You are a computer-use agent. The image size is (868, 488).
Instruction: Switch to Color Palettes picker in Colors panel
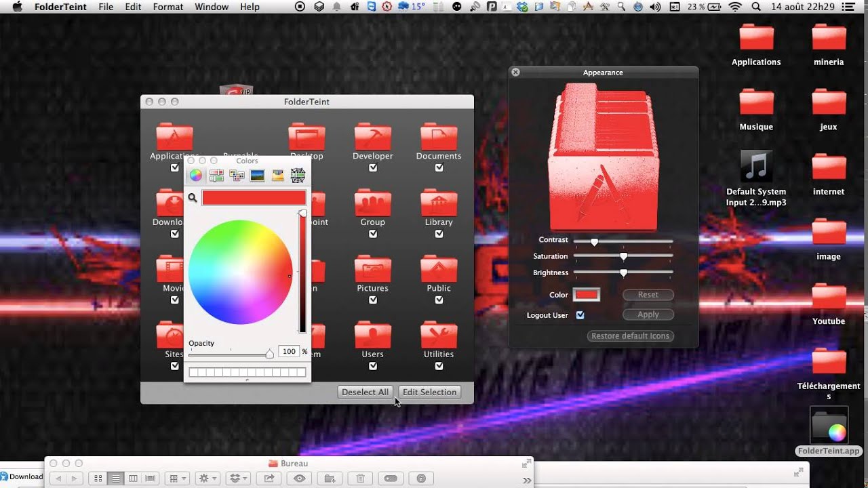(x=237, y=176)
